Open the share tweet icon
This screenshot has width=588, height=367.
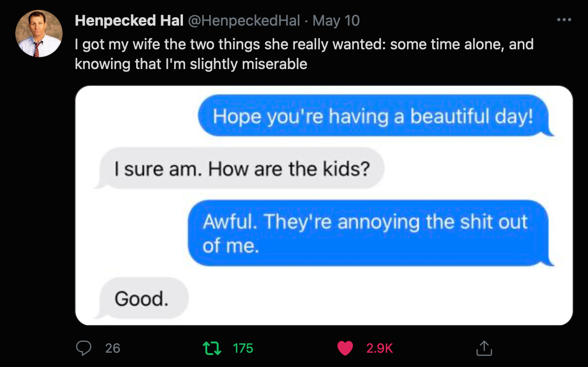coord(484,348)
